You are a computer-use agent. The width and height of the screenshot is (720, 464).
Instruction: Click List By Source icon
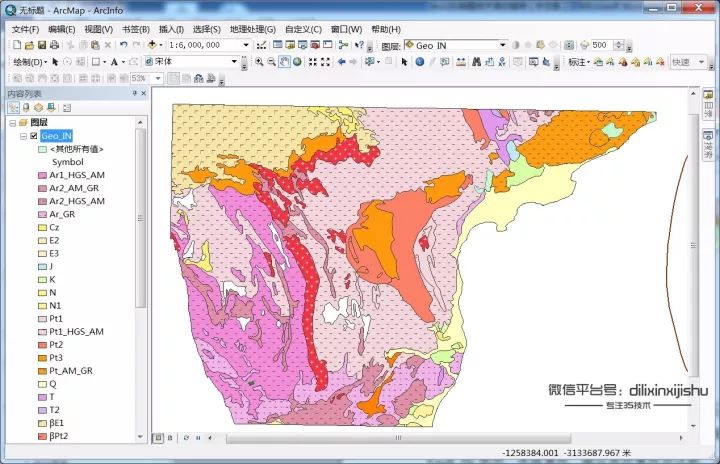click(x=26, y=108)
